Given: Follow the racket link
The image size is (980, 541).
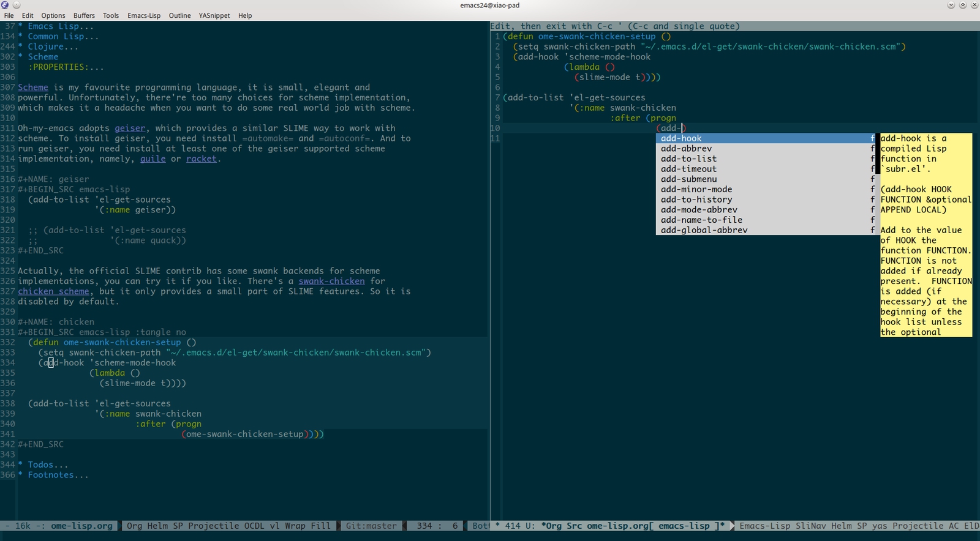Looking at the screenshot, I should click(202, 159).
